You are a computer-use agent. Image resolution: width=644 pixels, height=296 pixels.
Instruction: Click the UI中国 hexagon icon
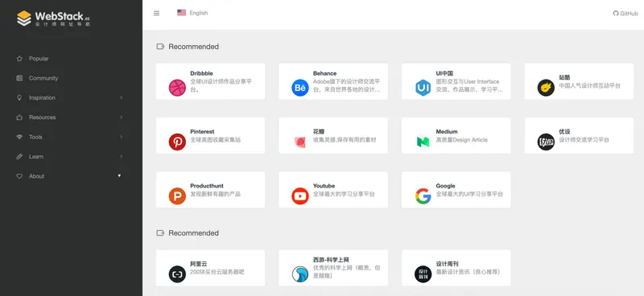click(423, 88)
